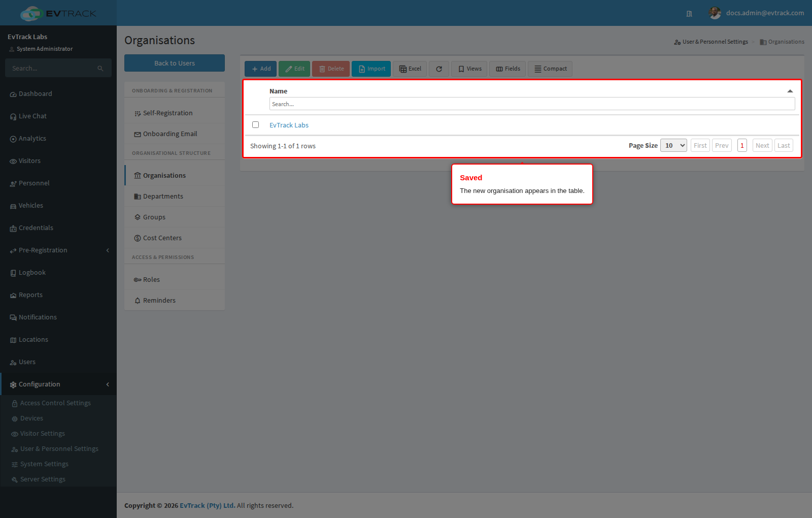Open the Views menu button
The height and width of the screenshot is (518, 812).
(x=469, y=69)
